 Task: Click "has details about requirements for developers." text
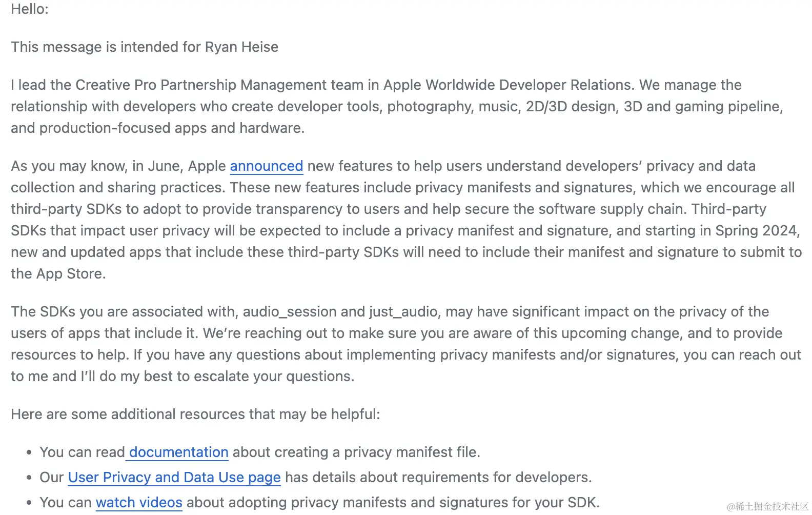pyautogui.click(x=438, y=478)
